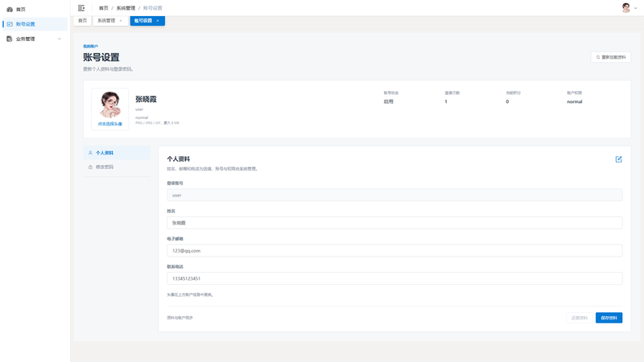Image resolution: width=644 pixels, height=362 pixels.
Task: Select the 个人资料 section tab
Action: pos(117,153)
